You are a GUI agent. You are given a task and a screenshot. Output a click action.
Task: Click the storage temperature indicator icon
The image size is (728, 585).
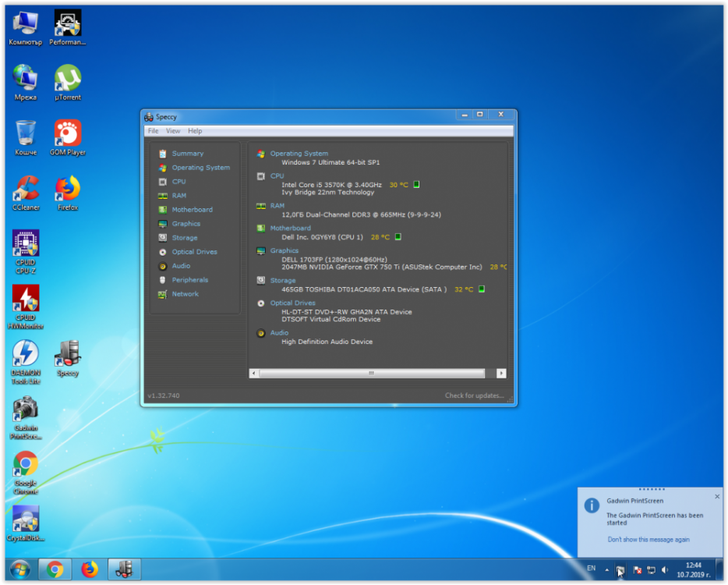pos(482,289)
